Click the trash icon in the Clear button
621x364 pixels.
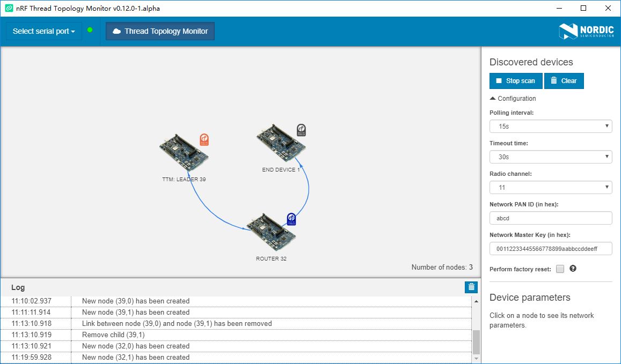click(x=554, y=80)
